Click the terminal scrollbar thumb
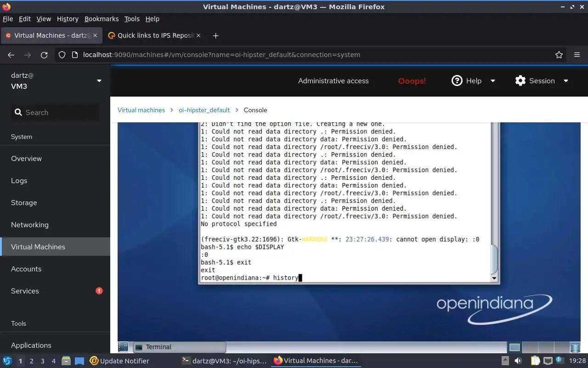The image size is (588, 368). [x=494, y=259]
